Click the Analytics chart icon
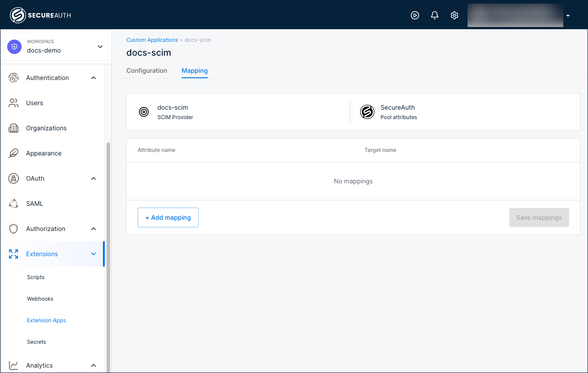This screenshot has width=588, height=373. click(13, 365)
